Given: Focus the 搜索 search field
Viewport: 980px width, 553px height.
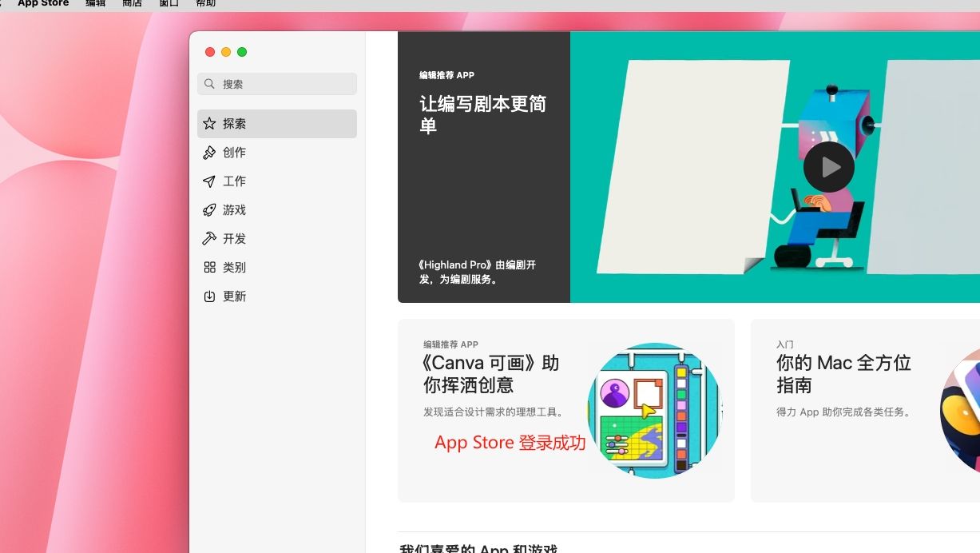Looking at the screenshot, I should (277, 84).
